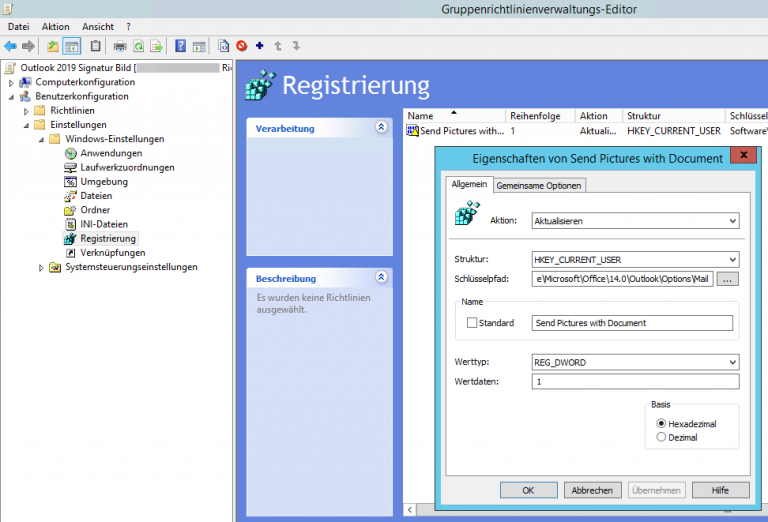The width and height of the screenshot is (768, 522).
Task: Click the Send Pictures with... registry item icon
Action: 412,131
